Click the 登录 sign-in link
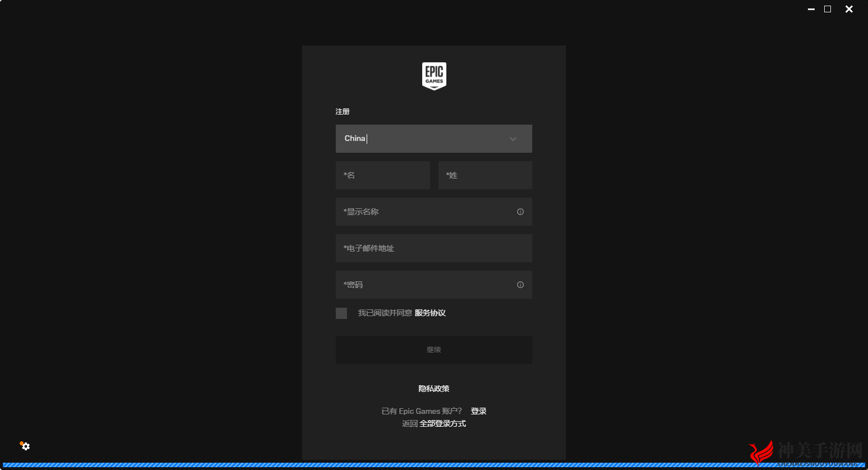The image size is (868, 470). coord(478,411)
